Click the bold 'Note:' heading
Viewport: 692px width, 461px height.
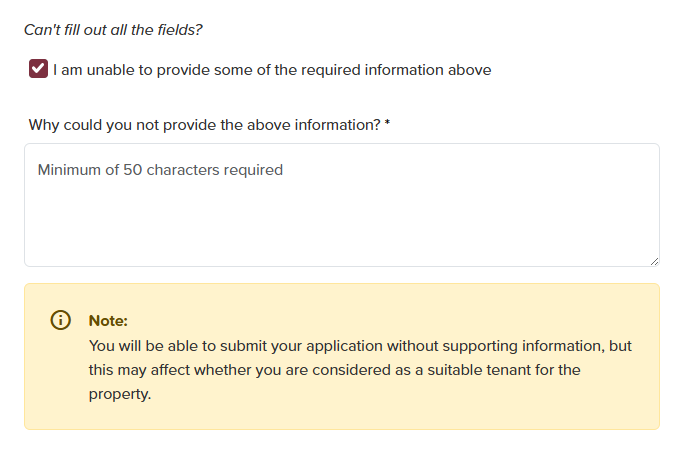click(108, 321)
